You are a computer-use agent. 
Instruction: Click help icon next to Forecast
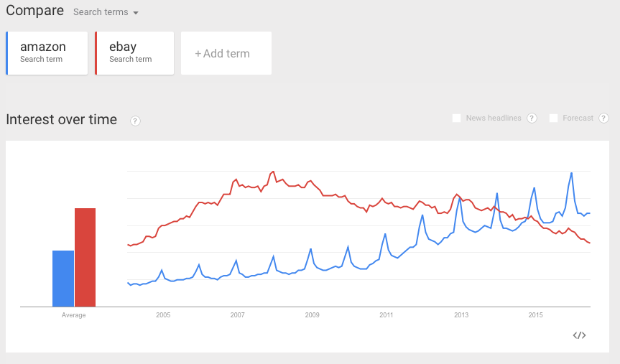[603, 118]
